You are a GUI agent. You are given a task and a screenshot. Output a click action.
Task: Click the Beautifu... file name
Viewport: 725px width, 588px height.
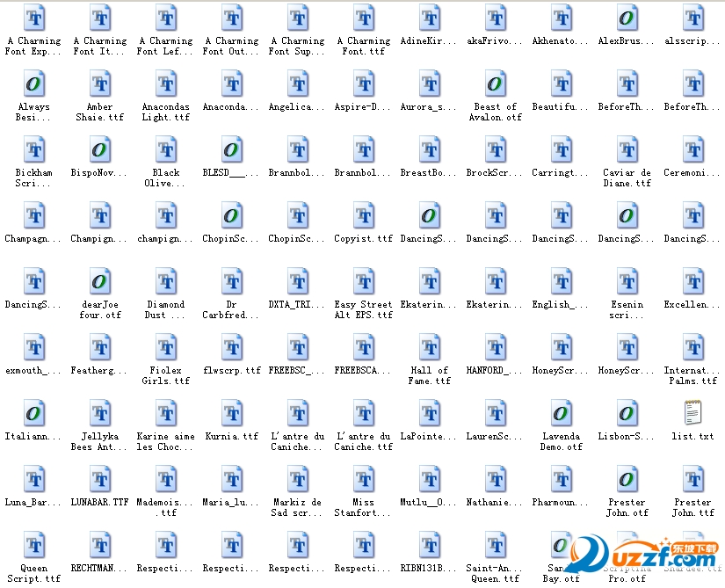tap(561, 107)
